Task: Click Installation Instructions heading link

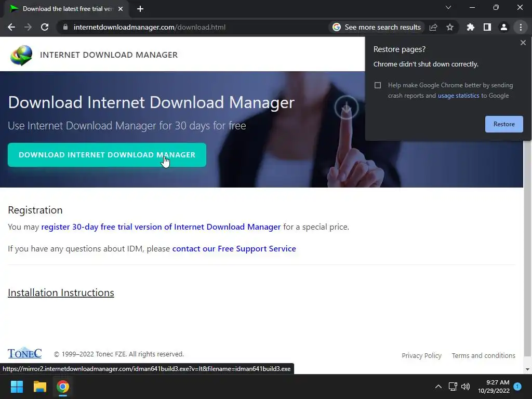Action: point(61,292)
